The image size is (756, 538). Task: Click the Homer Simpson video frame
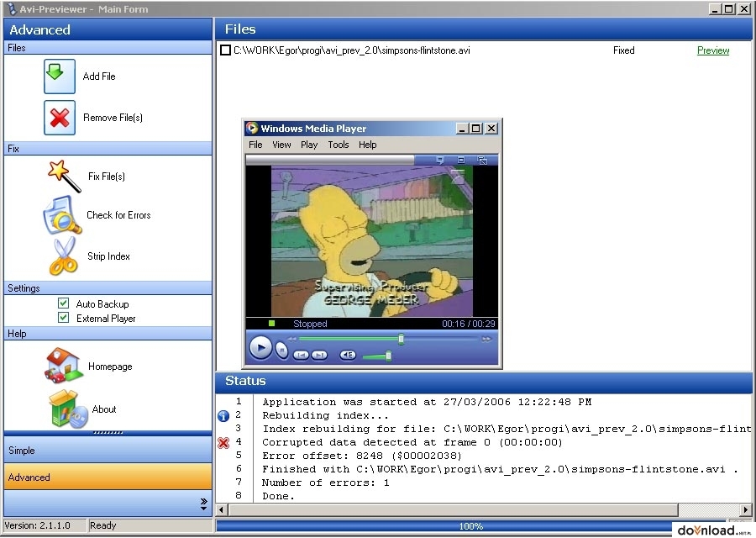(x=372, y=241)
